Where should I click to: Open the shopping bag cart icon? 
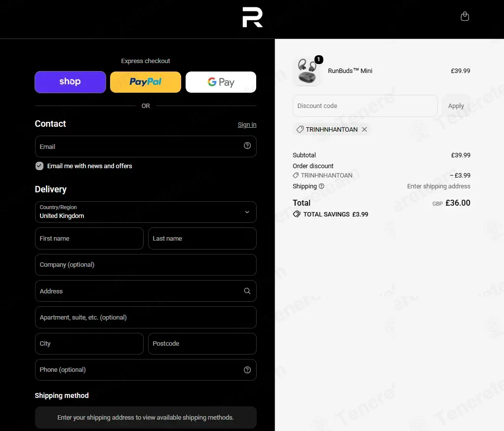(x=465, y=16)
